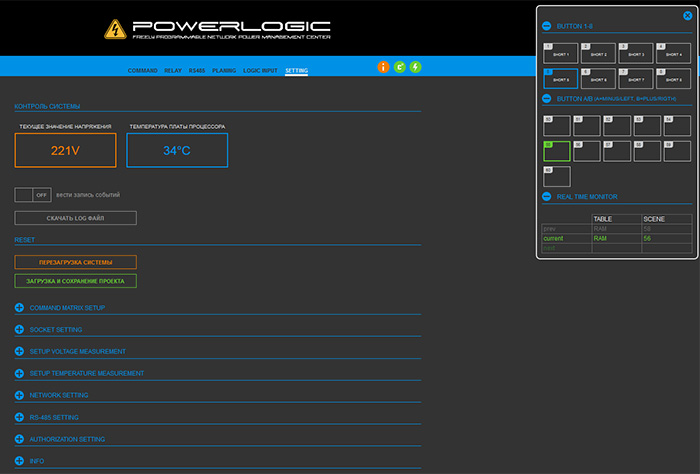The image size is (700, 474).
Task: Click ЗАГРУЗКА И СОХРАНЕНИЕ ПРОЕКТА button
Action: tap(75, 281)
